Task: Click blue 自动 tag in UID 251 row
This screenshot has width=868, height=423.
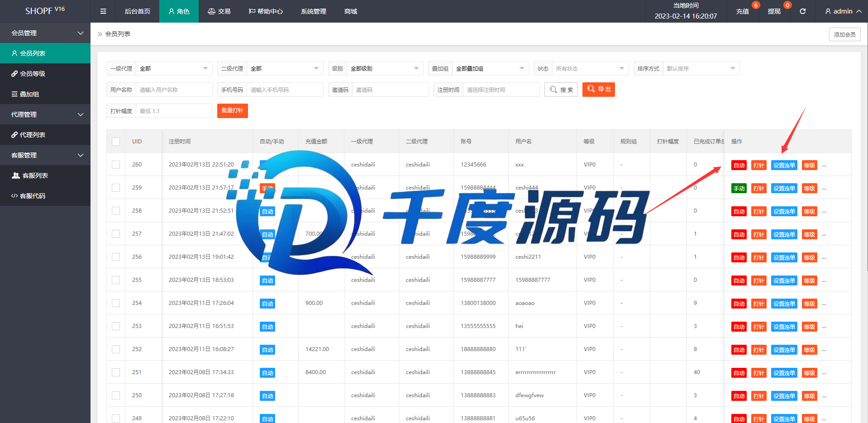Action: [267, 373]
